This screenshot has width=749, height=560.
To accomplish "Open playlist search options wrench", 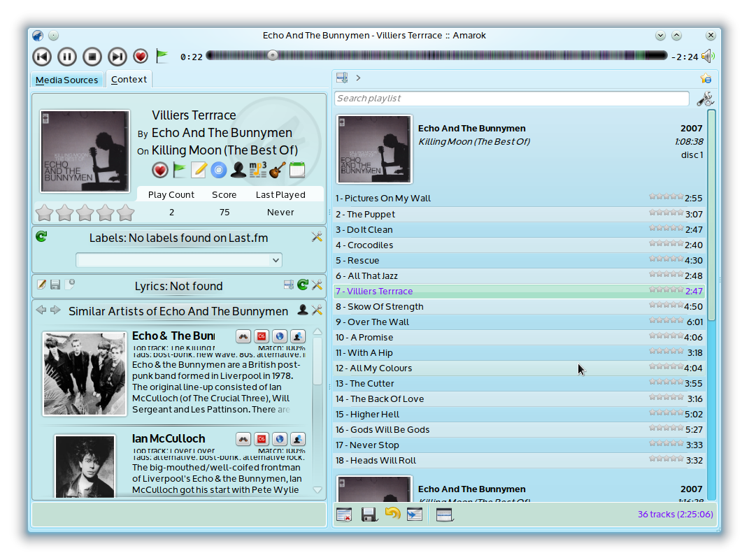I will pyautogui.click(x=705, y=99).
